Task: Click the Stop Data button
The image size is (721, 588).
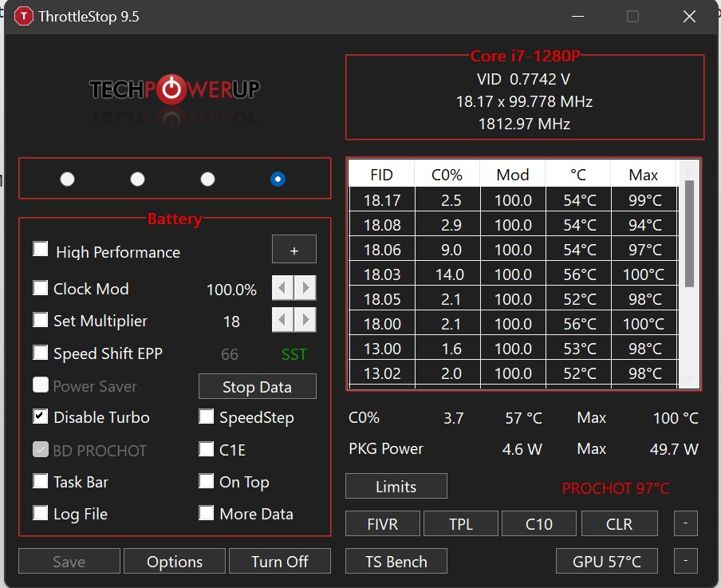Action: pos(258,386)
